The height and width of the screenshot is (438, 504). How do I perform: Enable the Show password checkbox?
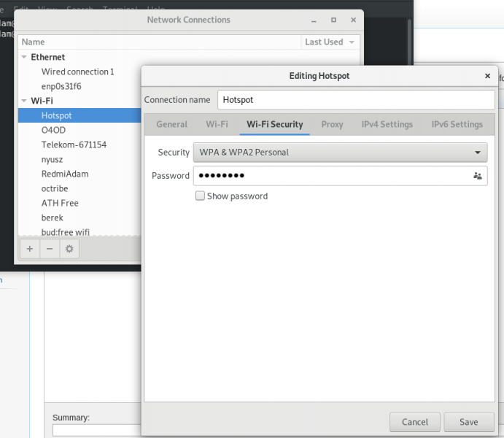(200, 196)
